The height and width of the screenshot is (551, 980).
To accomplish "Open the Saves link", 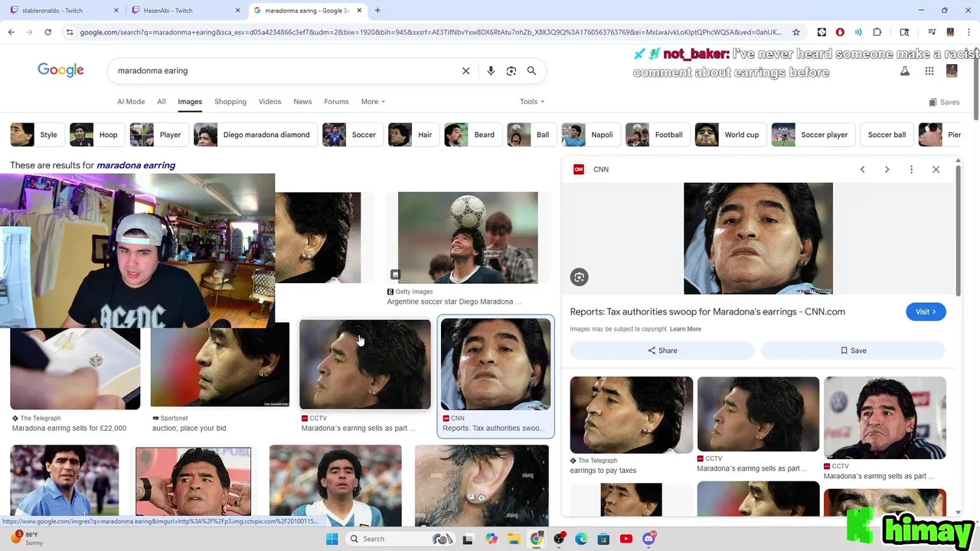I will click(x=944, y=102).
